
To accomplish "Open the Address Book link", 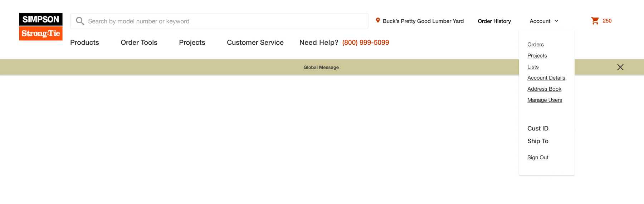I will point(544,89).
